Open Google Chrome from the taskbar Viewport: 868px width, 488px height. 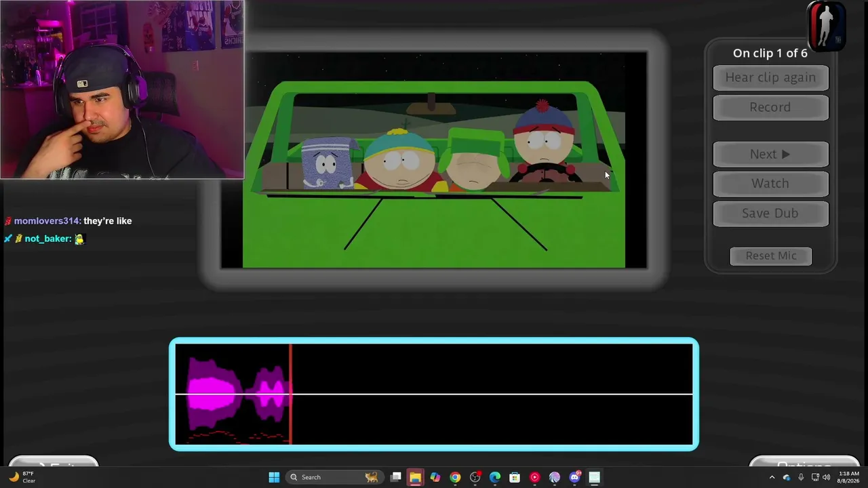455,477
